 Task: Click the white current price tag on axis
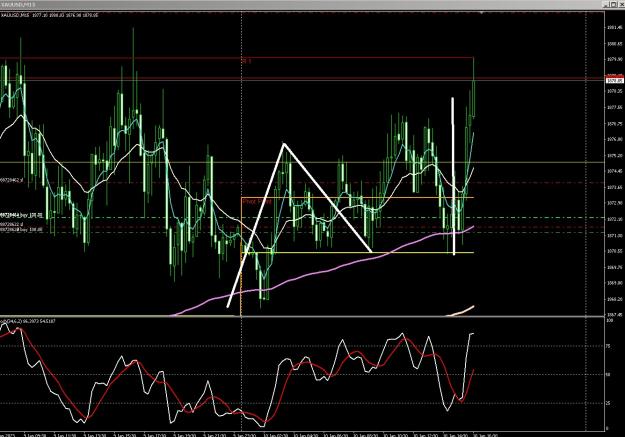(x=615, y=81)
